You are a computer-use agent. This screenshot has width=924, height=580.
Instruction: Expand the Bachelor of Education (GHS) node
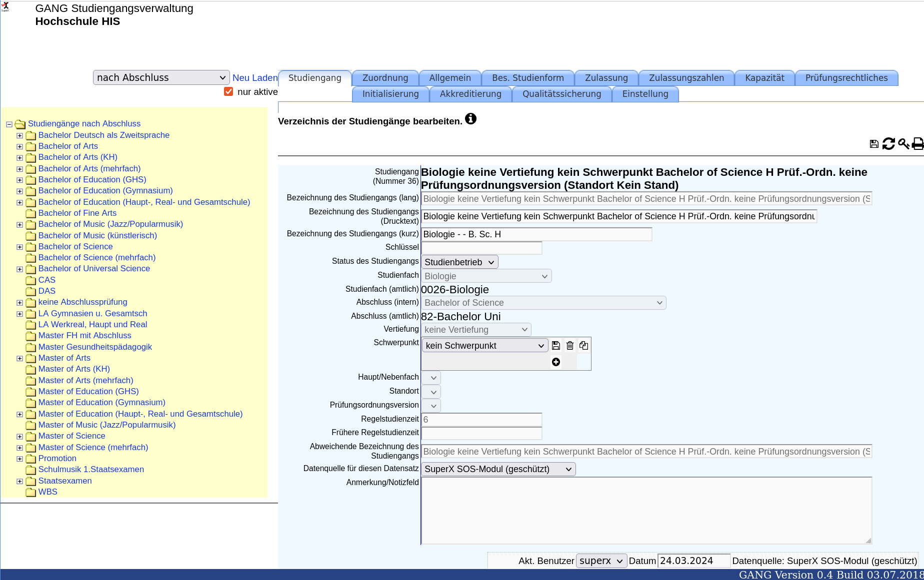[x=19, y=180]
